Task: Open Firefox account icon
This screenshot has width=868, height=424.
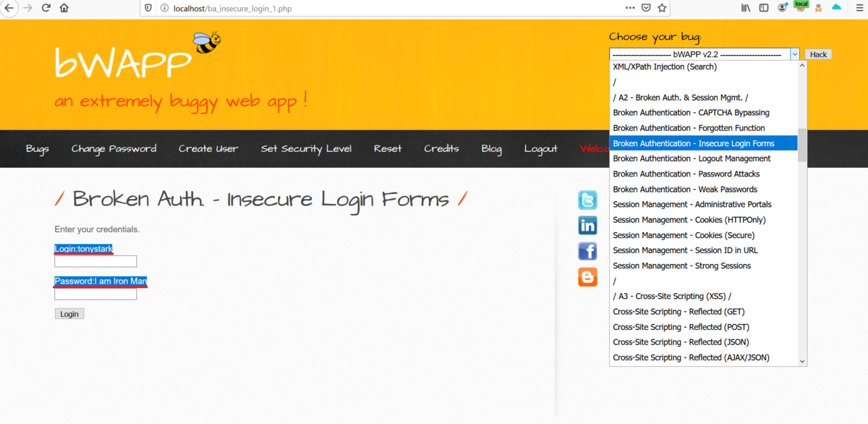Action: [783, 8]
